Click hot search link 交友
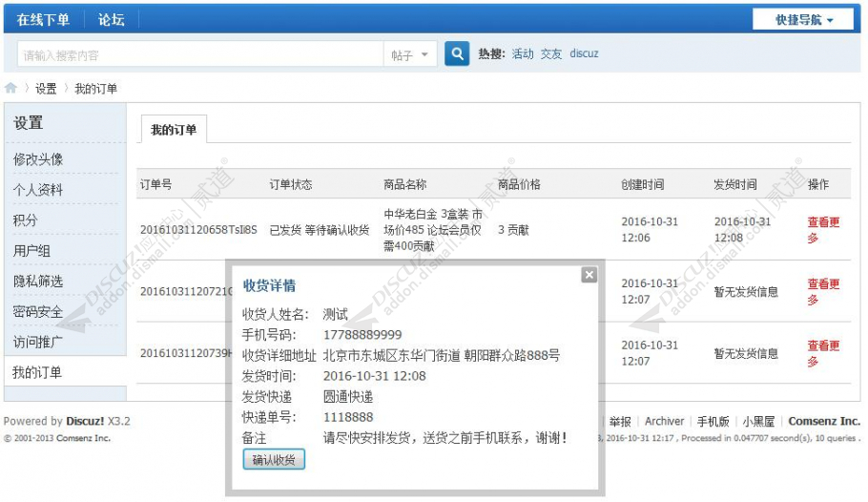868x502 pixels. 550,53
